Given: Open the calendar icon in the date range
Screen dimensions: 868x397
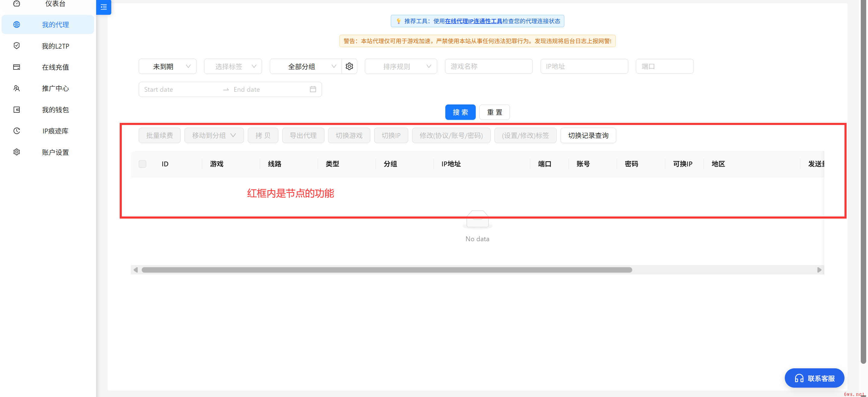Looking at the screenshot, I should click(x=313, y=89).
